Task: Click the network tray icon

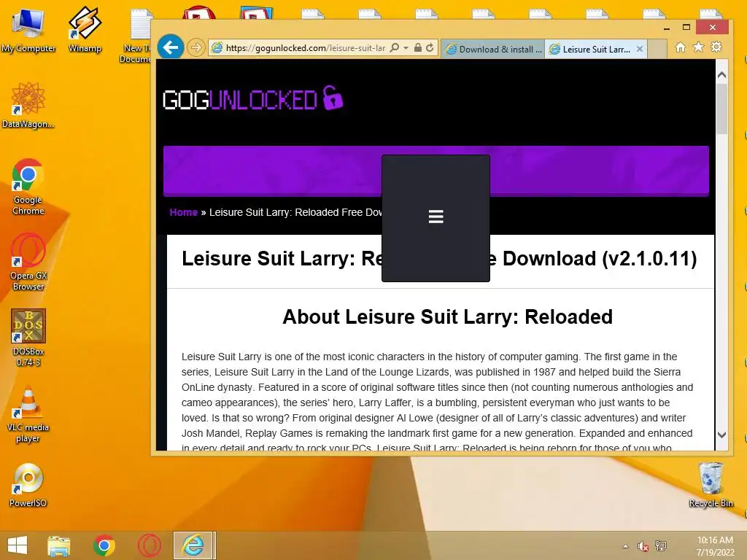Action: tap(661, 546)
